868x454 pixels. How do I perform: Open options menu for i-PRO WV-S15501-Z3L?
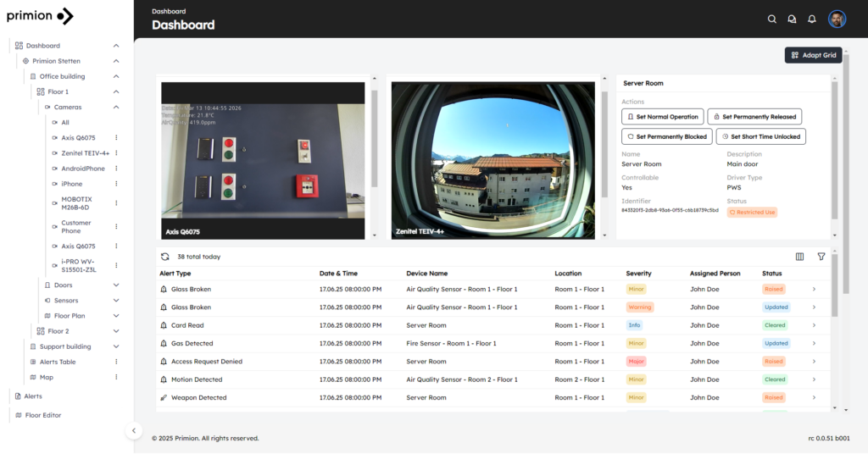pyautogui.click(x=116, y=265)
